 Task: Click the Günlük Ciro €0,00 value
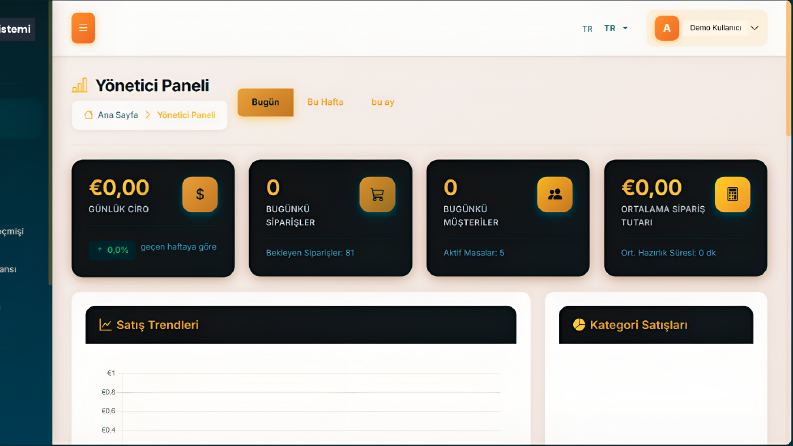(119, 188)
